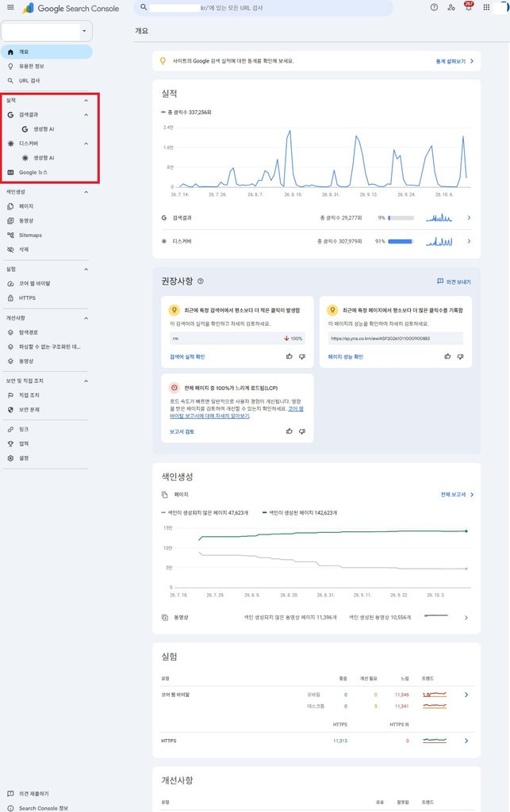Click the URL inspection search field
Image resolution: width=510 pixels, height=812 pixels.
263,8
